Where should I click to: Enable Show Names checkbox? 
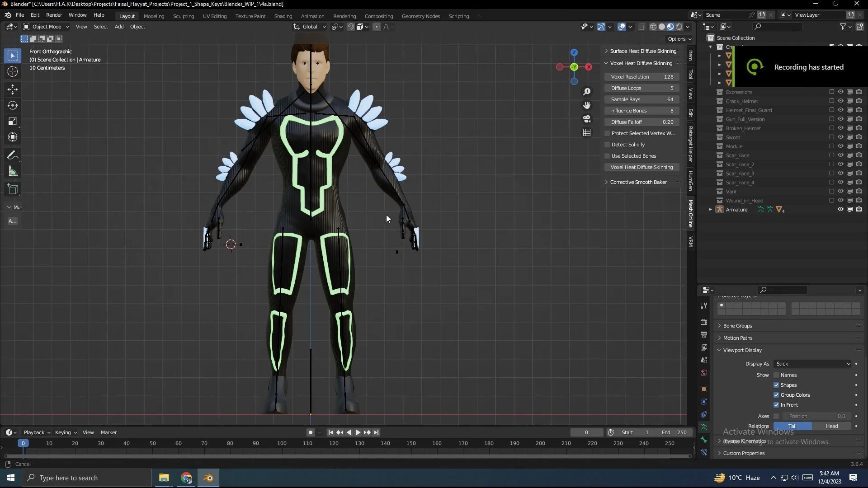776,375
